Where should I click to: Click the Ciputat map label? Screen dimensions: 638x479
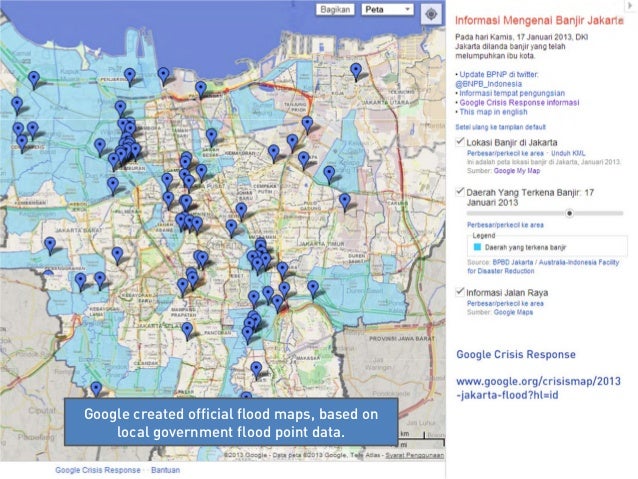click(x=42, y=411)
